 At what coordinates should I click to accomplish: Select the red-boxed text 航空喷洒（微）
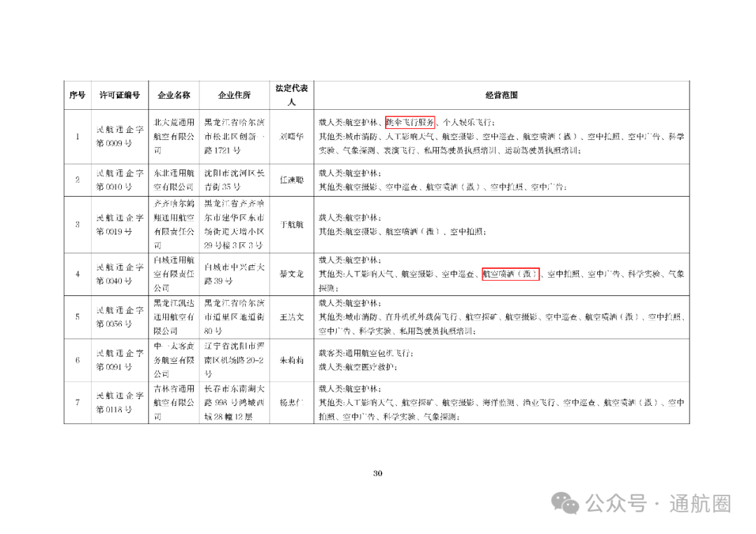click(x=510, y=275)
